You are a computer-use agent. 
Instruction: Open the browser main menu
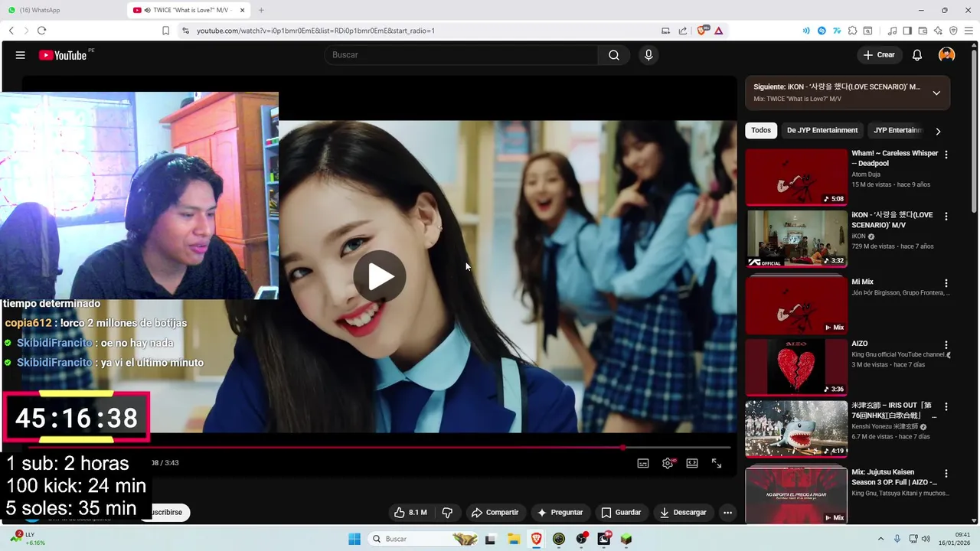(x=969, y=31)
